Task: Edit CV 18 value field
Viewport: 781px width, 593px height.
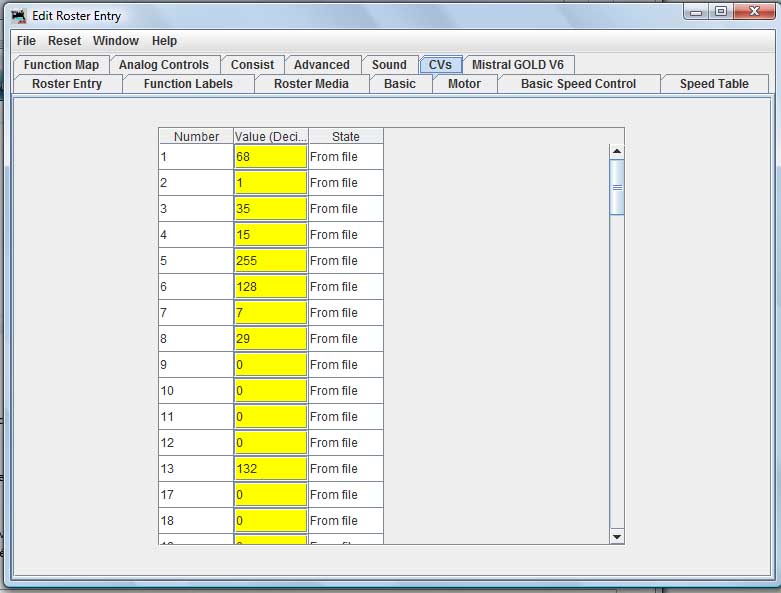Action: coord(270,520)
